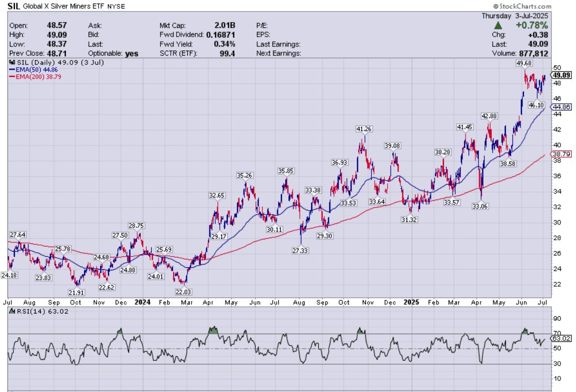
Task: Click the 41.26 October peak label
Action: [364, 129]
